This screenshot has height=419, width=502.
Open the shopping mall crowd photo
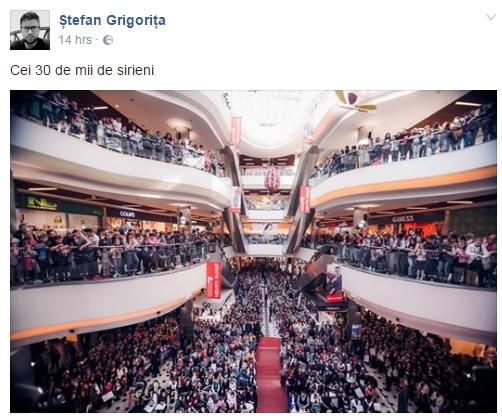253,251
